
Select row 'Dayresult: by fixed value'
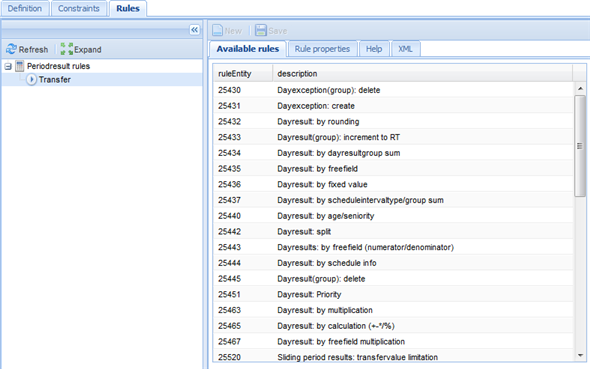393,184
